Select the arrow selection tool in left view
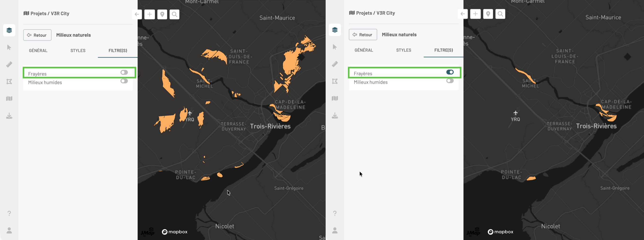 (x=9, y=47)
